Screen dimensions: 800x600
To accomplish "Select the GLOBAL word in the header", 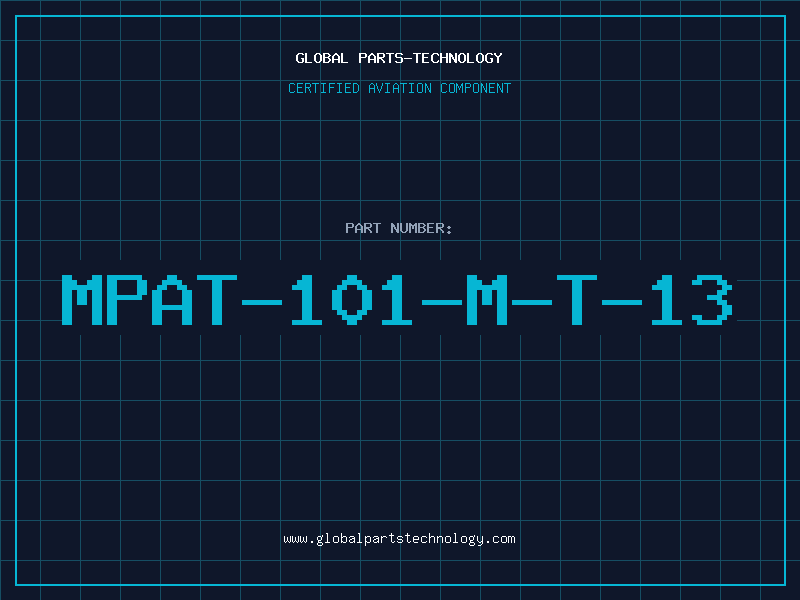I will point(321,58).
